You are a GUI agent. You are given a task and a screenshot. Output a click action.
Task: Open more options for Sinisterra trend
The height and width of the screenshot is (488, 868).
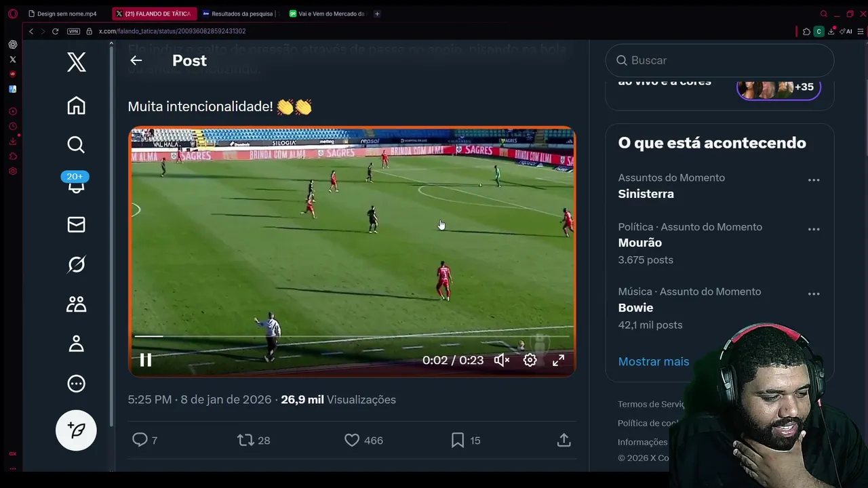(814, 180)
